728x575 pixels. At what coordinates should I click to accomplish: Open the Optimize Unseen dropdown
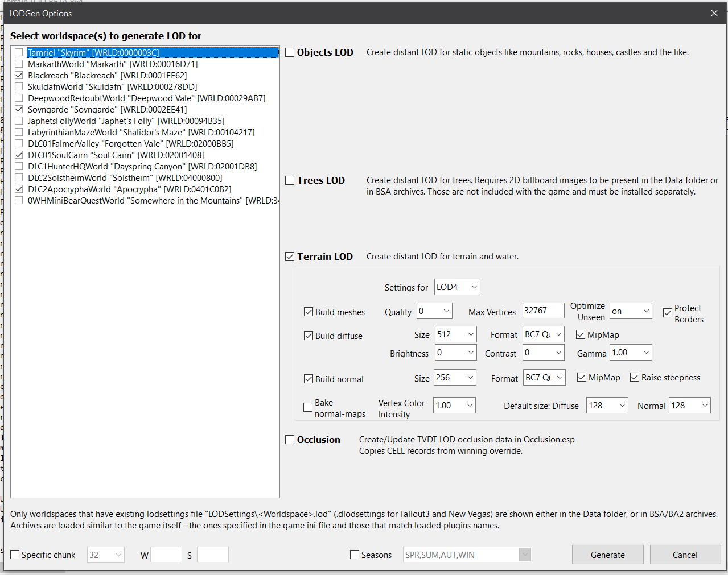coord(631,311)
